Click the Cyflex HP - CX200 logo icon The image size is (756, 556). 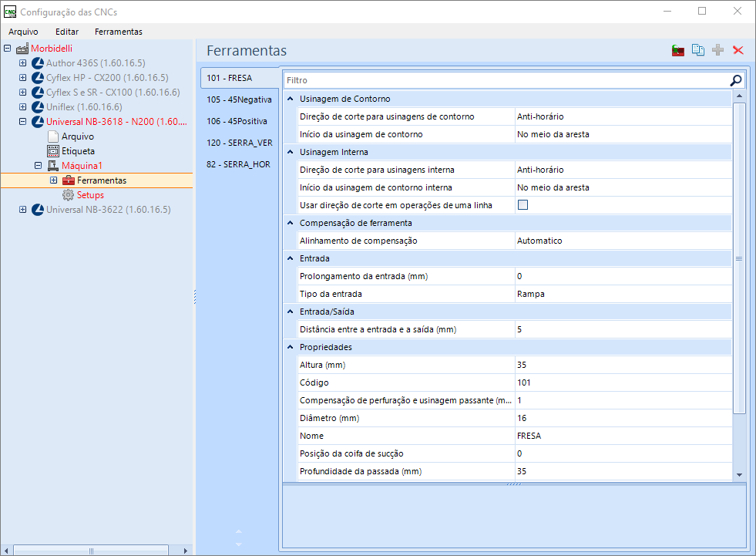coord(38,78)
